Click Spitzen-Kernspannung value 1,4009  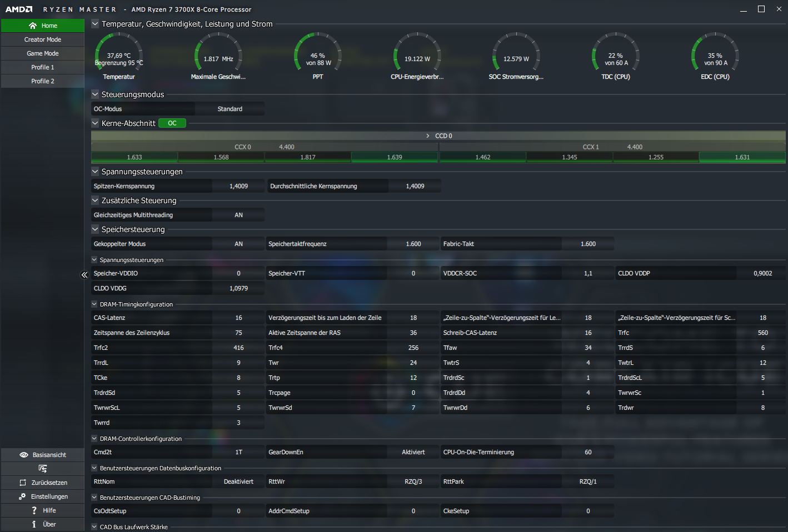pos(238,186)
